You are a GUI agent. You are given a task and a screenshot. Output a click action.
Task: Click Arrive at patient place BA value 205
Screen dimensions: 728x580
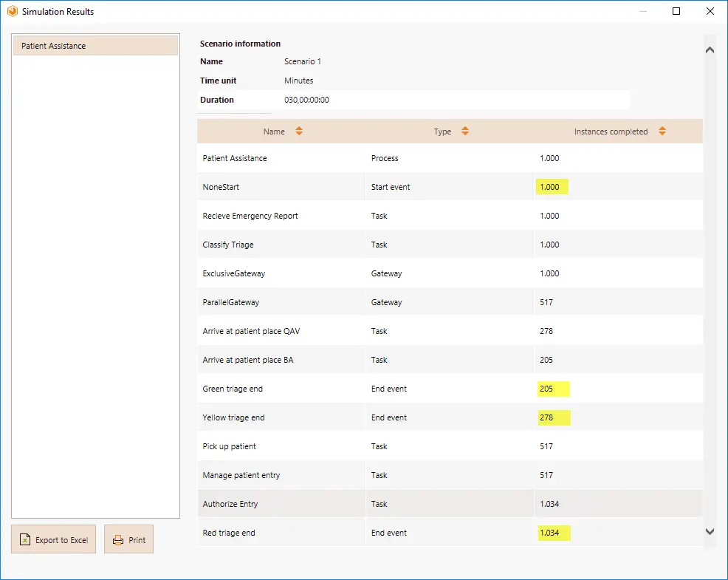[x=546, y=360]
